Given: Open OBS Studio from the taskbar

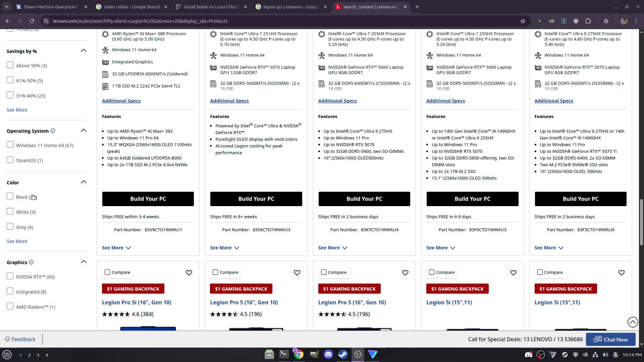Looking at the screenshot, I should (358, 355).
